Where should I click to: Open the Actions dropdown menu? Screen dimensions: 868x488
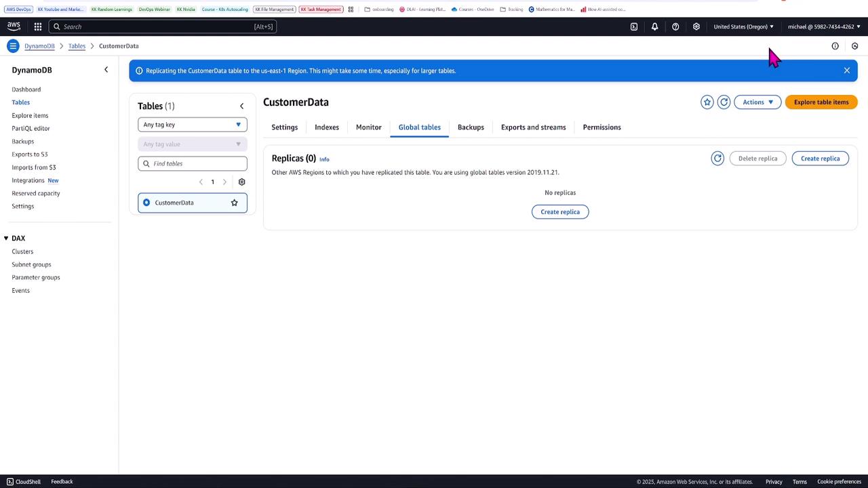757,102
